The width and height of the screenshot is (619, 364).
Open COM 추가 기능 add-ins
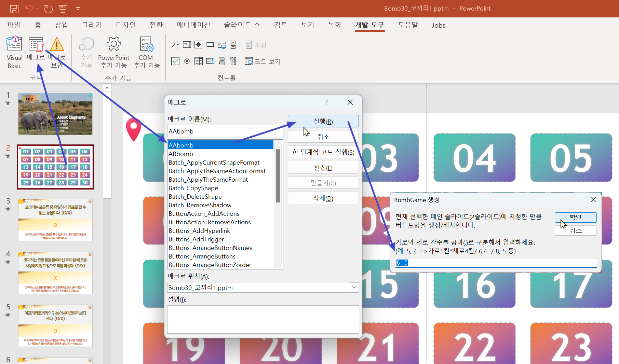pos(146,53)
